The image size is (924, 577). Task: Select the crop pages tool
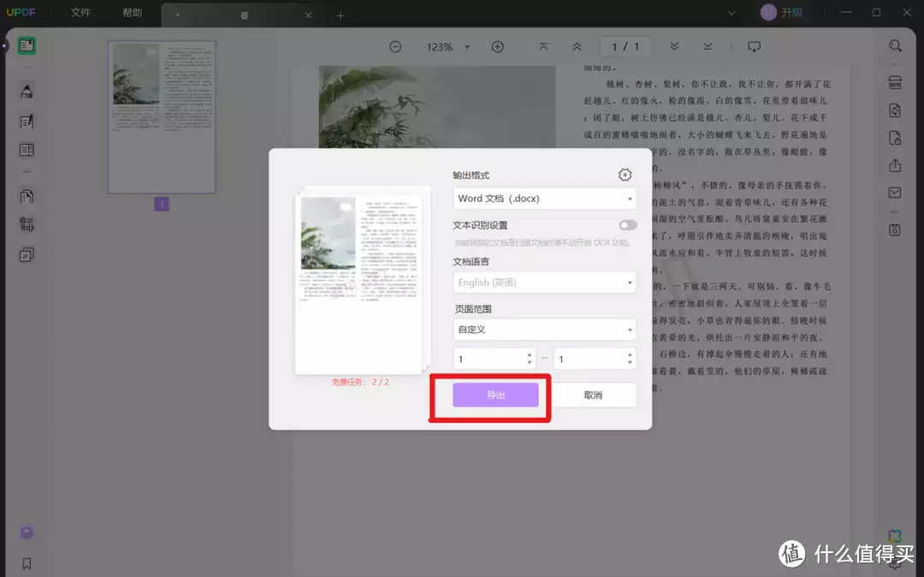click(27, 224)
